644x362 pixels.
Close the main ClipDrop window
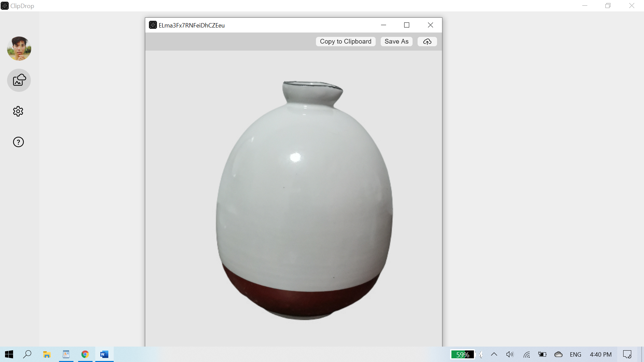[x=632, y=6]
